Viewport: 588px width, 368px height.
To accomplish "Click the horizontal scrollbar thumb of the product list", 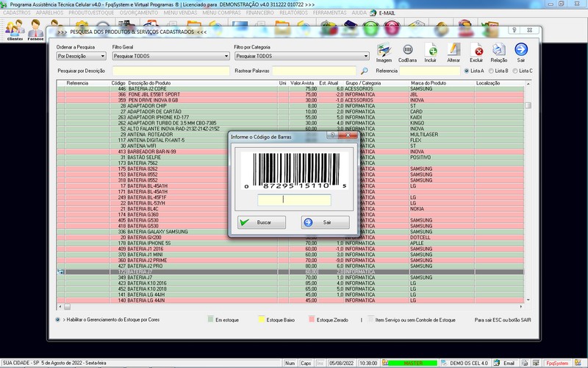I will (x=68, y=307).
